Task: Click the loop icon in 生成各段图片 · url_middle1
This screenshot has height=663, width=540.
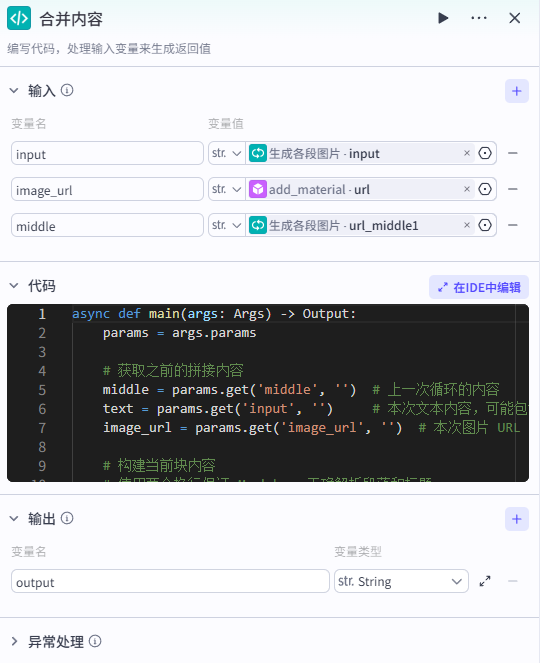Action: (x=258, y=225)
